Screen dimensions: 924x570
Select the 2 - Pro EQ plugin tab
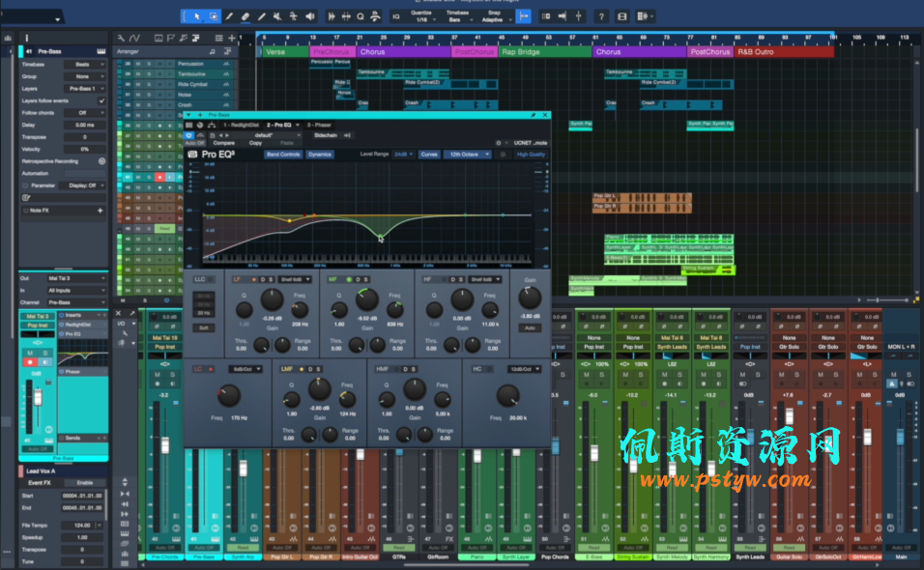point(282,125)
